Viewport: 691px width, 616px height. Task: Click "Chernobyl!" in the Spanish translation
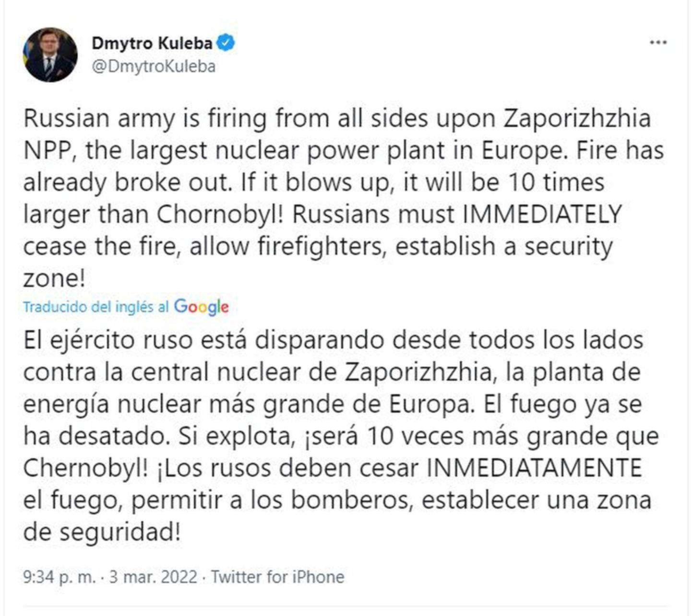click(x=86, y=468)
